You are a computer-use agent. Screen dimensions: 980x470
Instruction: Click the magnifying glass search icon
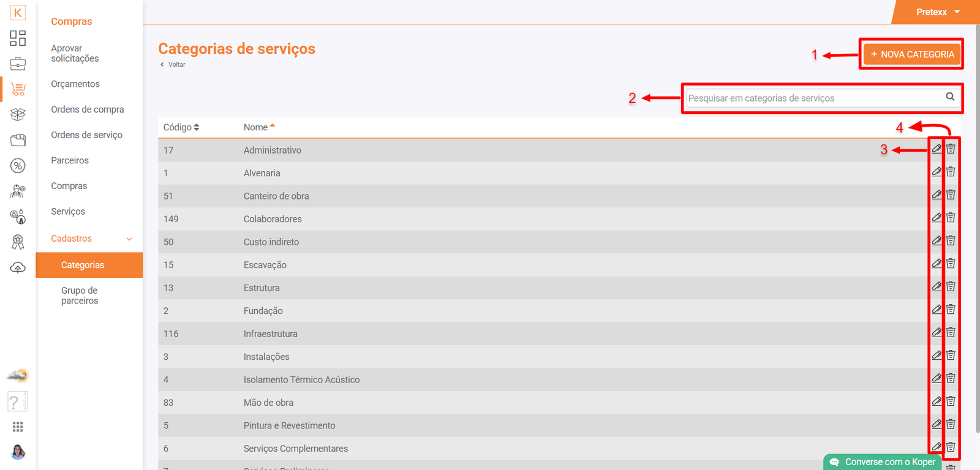950,97
